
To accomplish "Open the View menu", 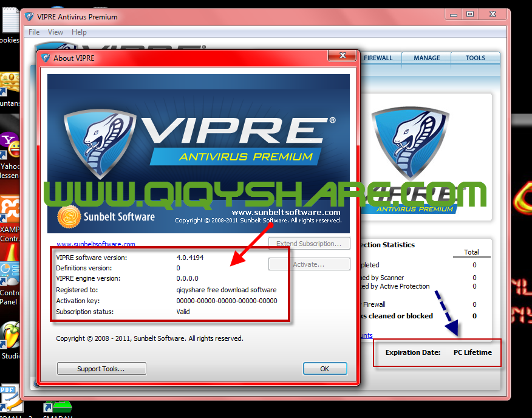I will tap(55, 32).
